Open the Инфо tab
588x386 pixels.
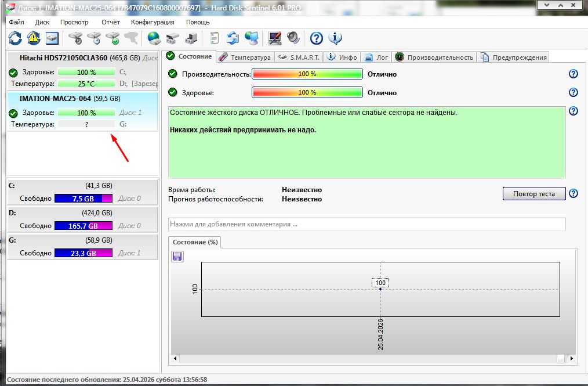pos(342,57)
